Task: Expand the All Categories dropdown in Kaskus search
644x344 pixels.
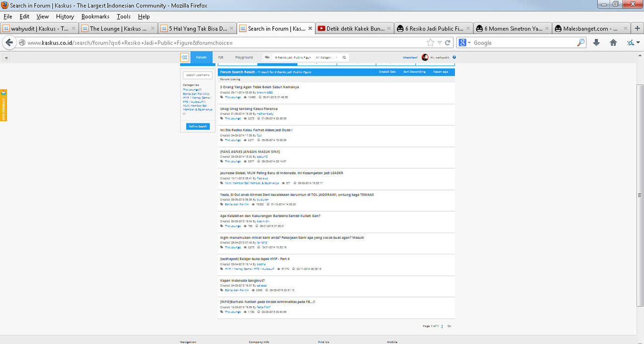Action: coord(327,57)
